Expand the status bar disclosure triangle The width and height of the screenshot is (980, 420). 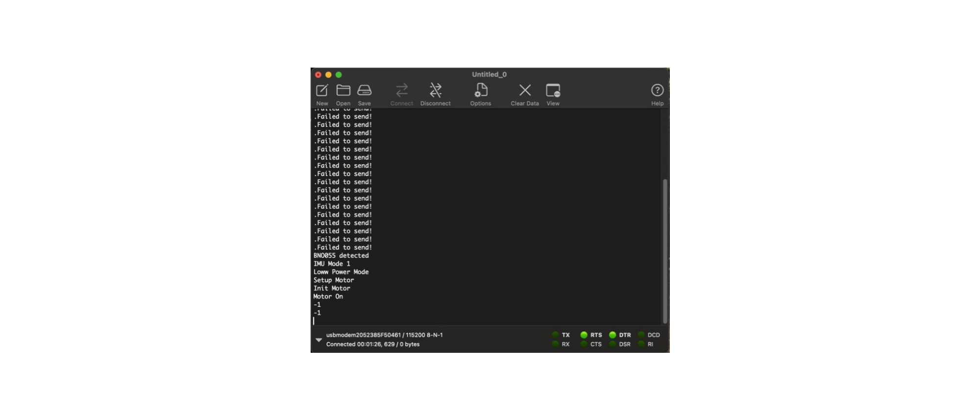coord(318,340)
